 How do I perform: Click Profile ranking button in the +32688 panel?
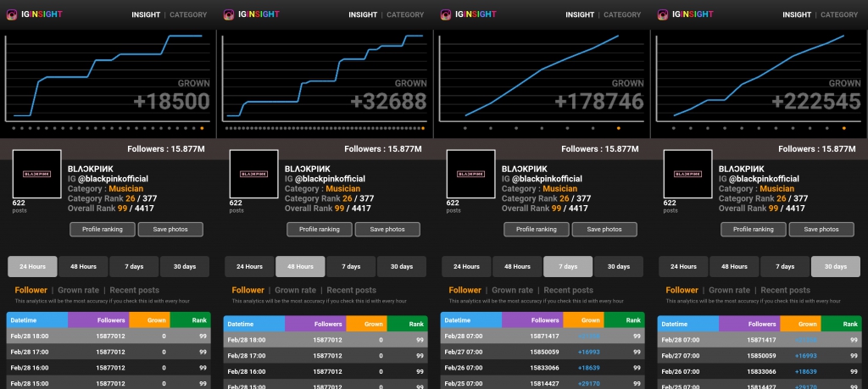click(320, 229)
